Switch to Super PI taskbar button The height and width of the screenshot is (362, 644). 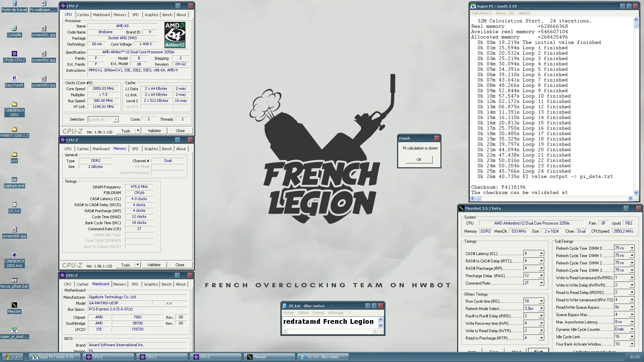click(x=54, y=357)
